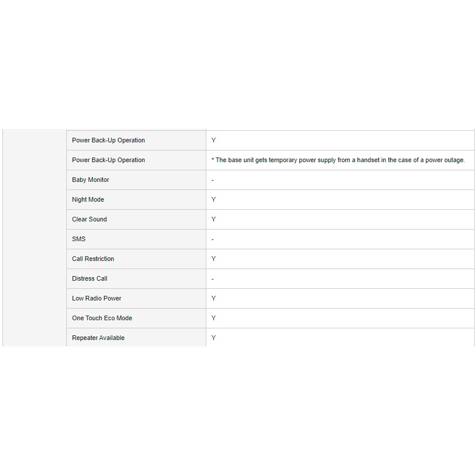Screen dimensions: 476x476
Task: Click the dash value next to SMS
Action: coord(213,239)
